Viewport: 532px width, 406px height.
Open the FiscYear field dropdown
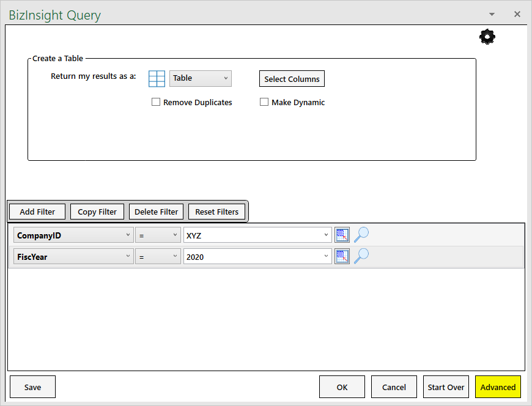73,256
